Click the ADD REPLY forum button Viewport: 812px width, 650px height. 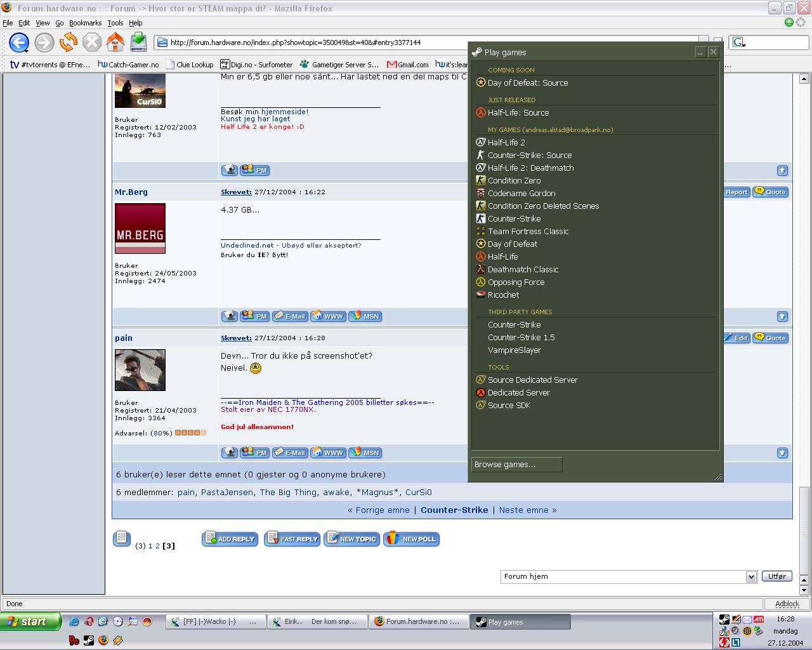[230, 539]
